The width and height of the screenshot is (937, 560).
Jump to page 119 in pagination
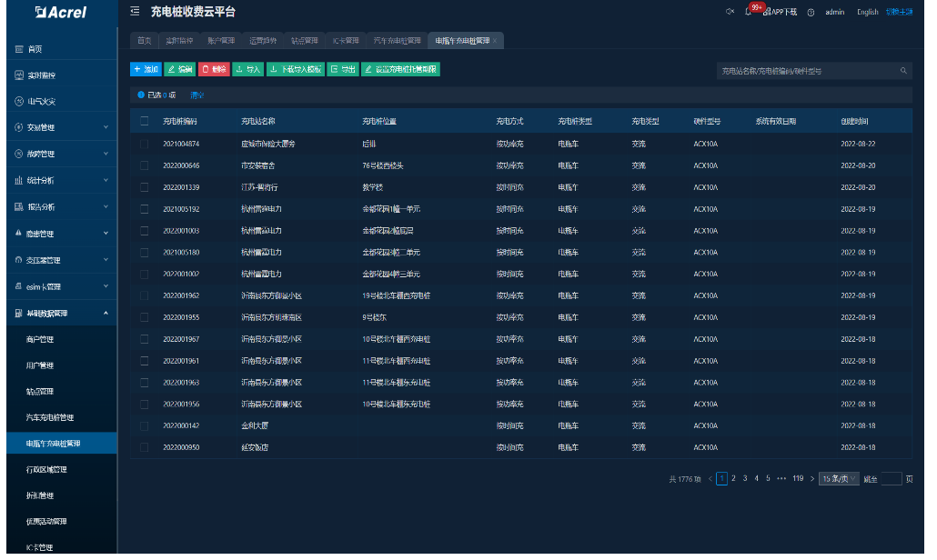pos(797,478)
